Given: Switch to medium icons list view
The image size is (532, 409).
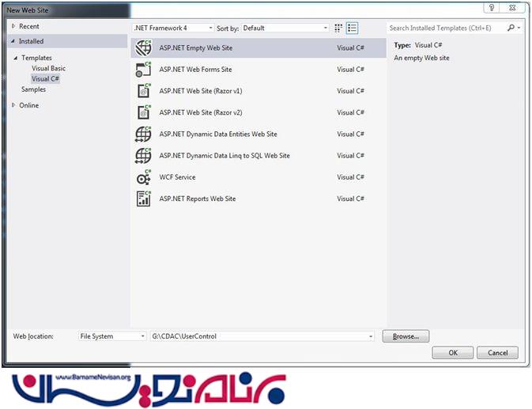Looking at the screenshot, I should pyautogui.click(x=352, y=28).
